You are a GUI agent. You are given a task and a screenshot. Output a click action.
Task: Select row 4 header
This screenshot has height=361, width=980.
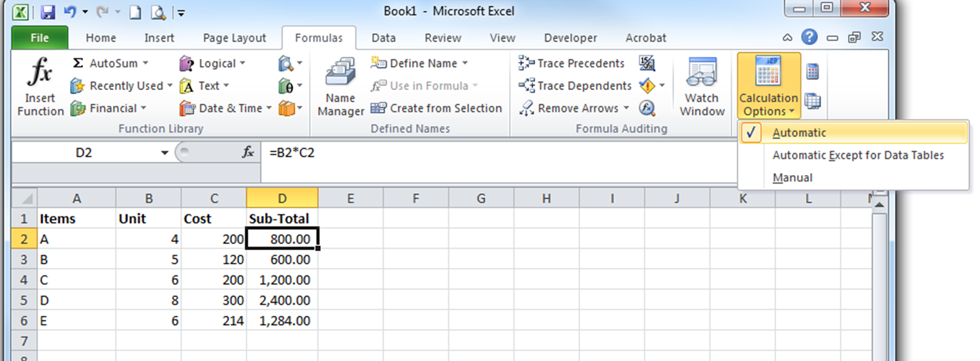coord(25,280)
